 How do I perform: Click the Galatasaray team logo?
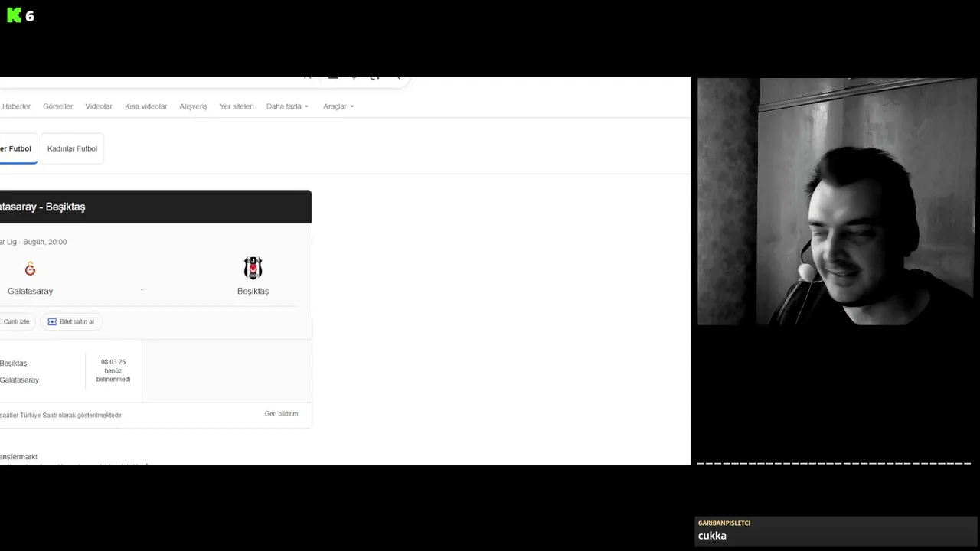pos(30,269)
